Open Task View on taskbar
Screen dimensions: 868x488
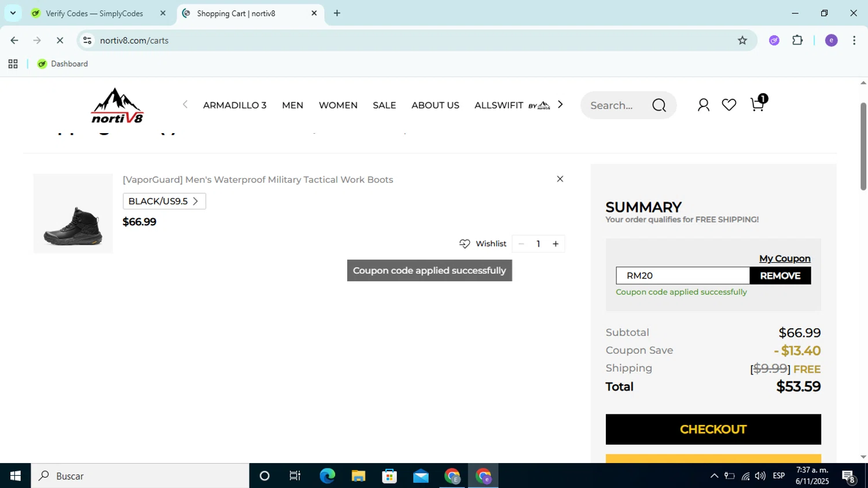295,476
